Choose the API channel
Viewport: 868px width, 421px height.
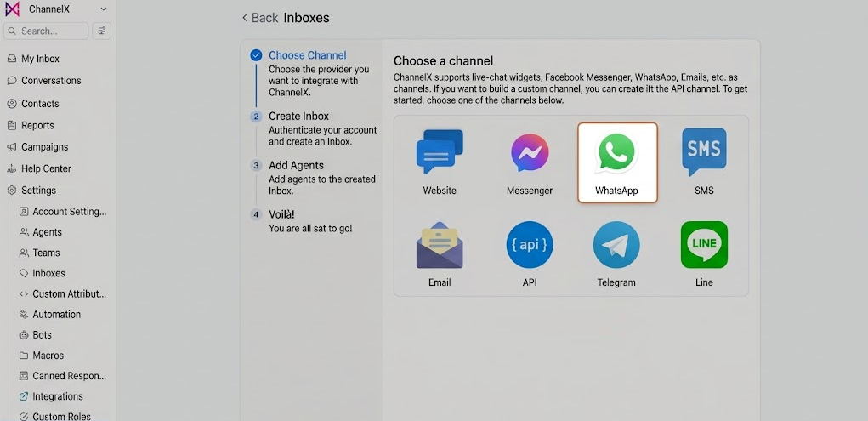pyautogui.click(x=530, y=253)
